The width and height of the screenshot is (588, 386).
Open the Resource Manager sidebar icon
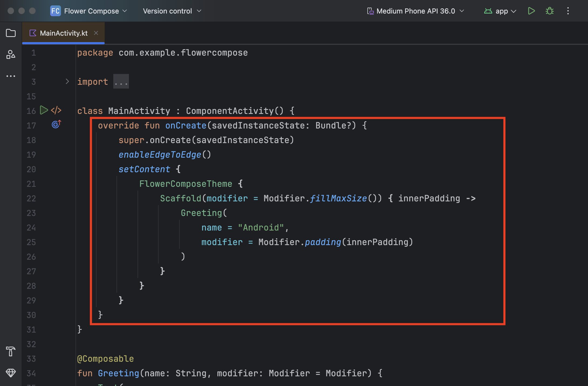pos(11,55)
